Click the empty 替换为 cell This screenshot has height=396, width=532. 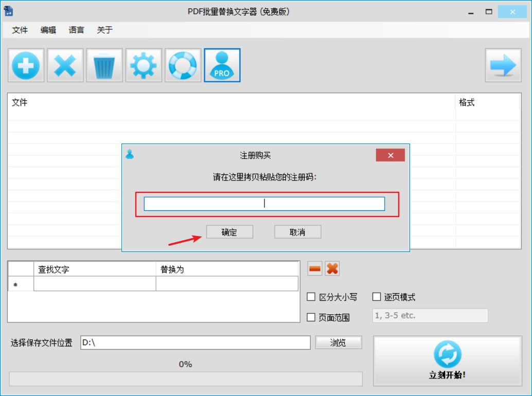point(227,284)
